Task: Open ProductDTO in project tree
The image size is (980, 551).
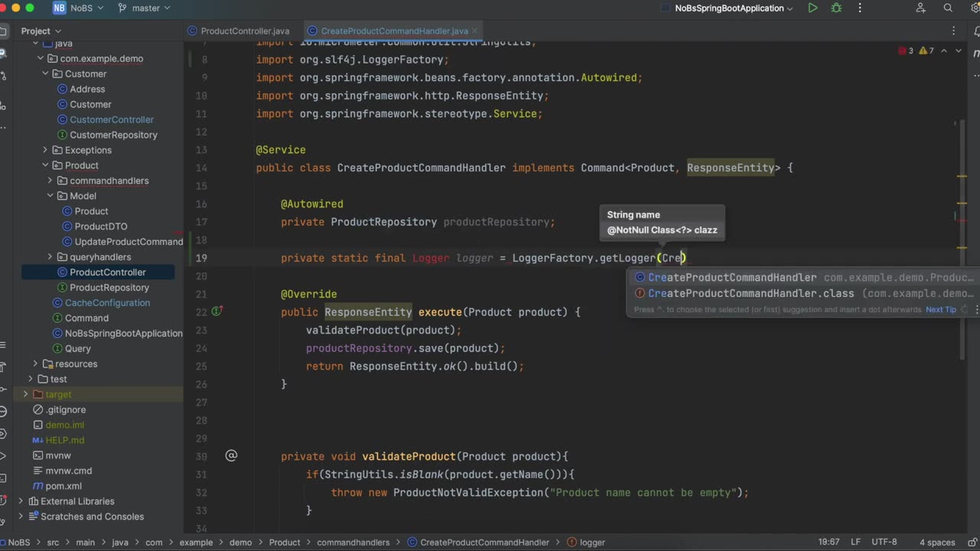Action: pos(100,227)
